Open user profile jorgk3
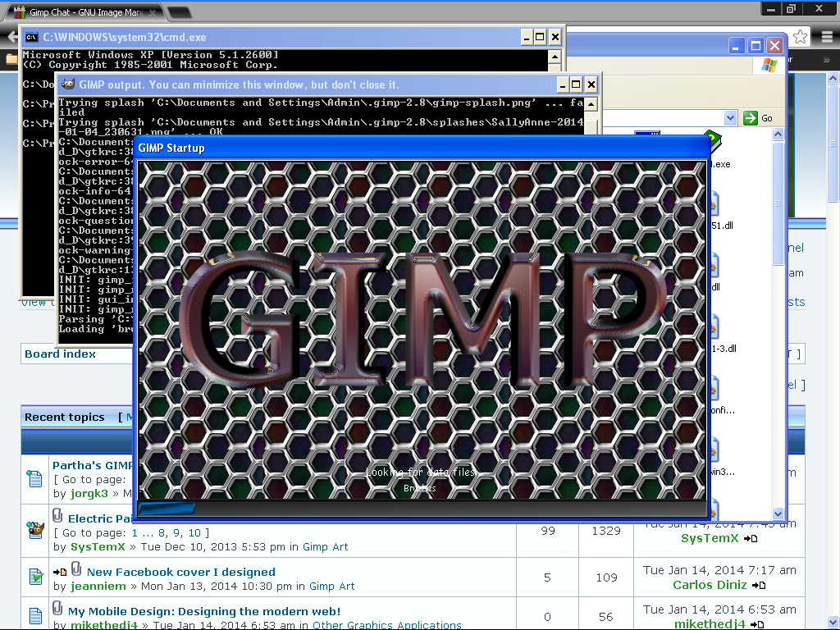Screen dimensions: 840x630 89,493
